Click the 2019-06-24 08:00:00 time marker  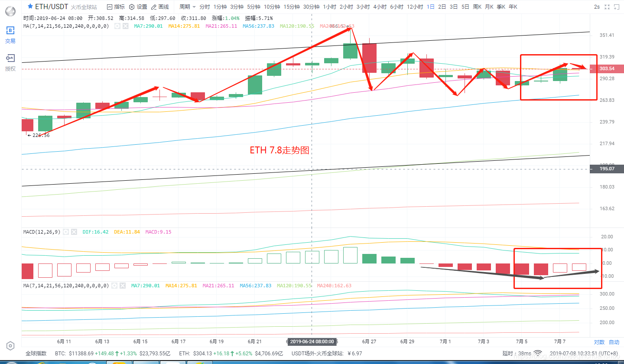pyautogui.click(x=312, y=341)
